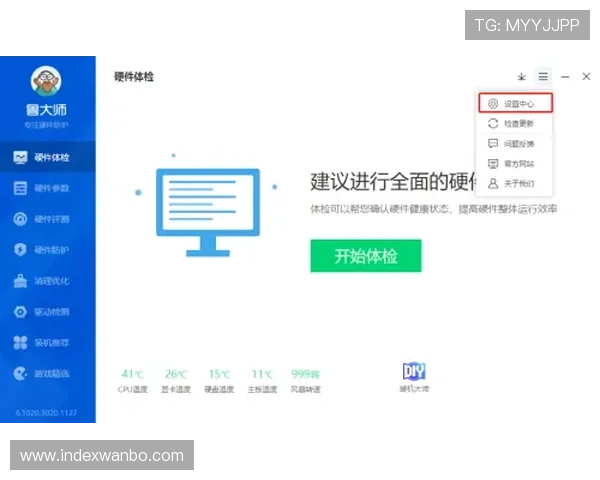Click the 硬件体检 page title
Screen dimensions: 600x480
(x=134, y=77)
